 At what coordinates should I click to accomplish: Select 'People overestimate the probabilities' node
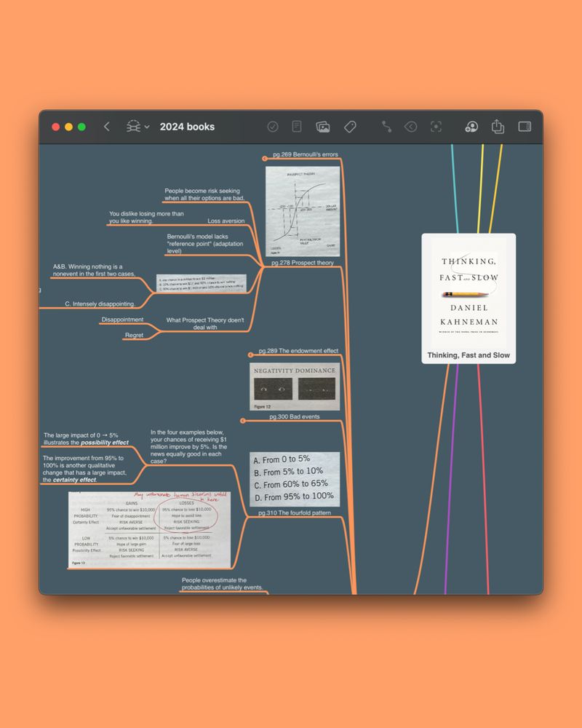point(223,584)
